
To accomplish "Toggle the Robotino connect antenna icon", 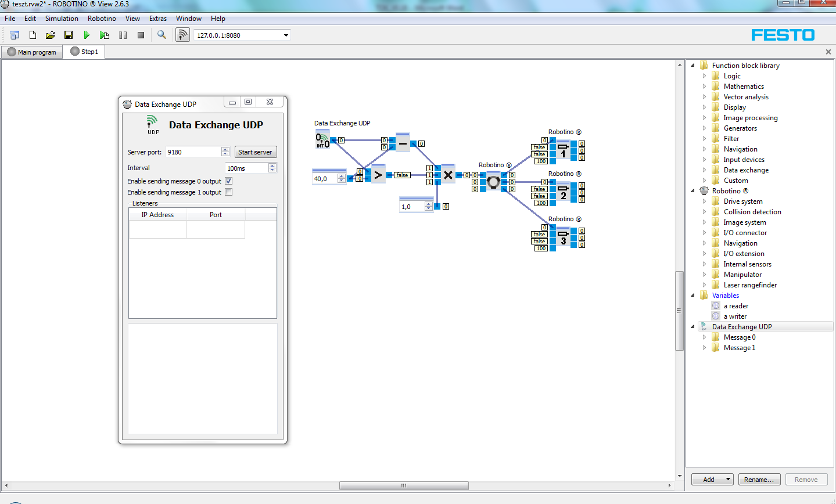I will pos(182,35).
